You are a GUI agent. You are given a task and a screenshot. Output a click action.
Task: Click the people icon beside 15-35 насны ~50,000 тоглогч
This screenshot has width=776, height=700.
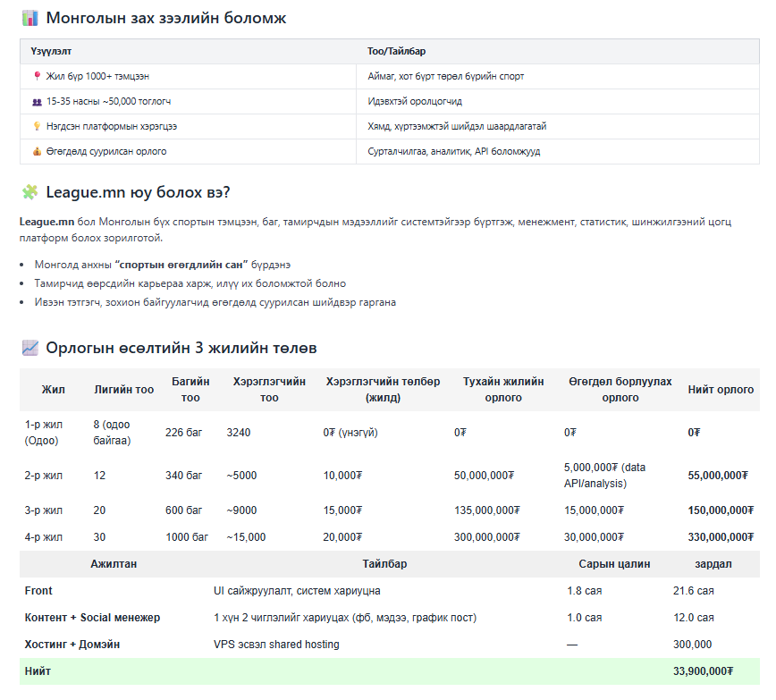pyautogui.click(x=37, y=102)
